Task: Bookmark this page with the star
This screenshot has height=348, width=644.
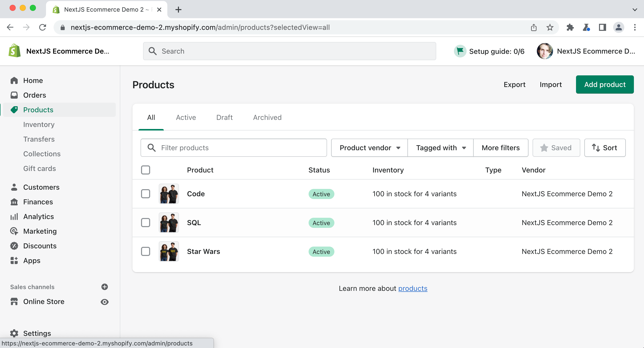Action: pos(550,27)
